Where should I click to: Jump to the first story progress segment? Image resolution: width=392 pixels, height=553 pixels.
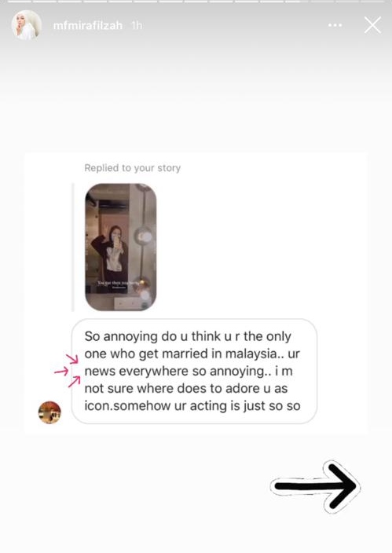20,2
